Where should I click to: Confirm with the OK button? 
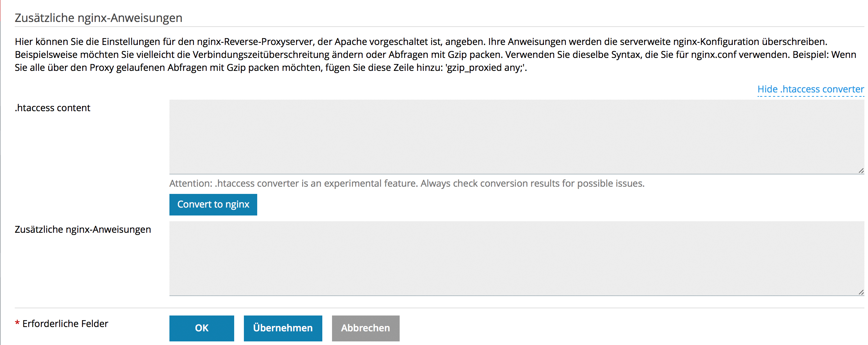[201, 328]
